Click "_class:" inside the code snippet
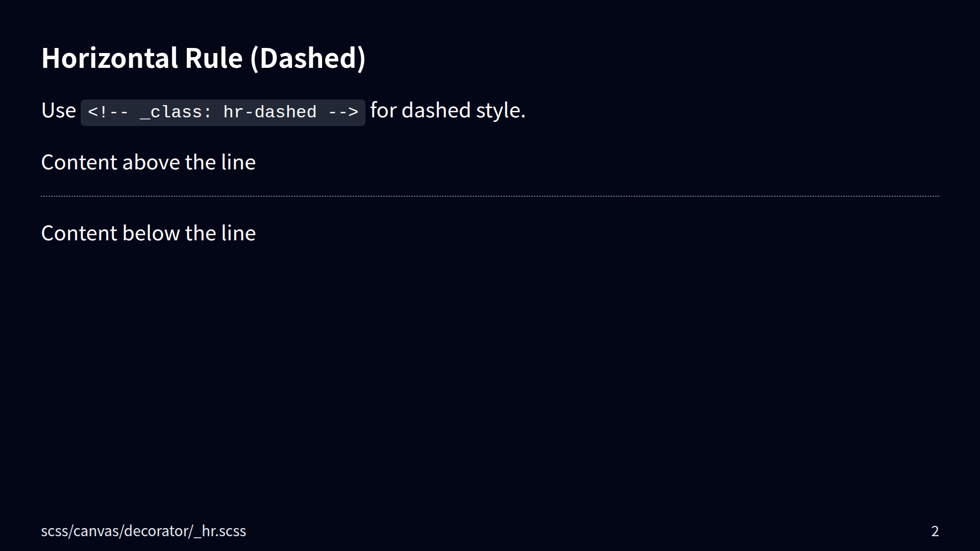The height and width of the screenshot is (551, 980). click(176, 112)
